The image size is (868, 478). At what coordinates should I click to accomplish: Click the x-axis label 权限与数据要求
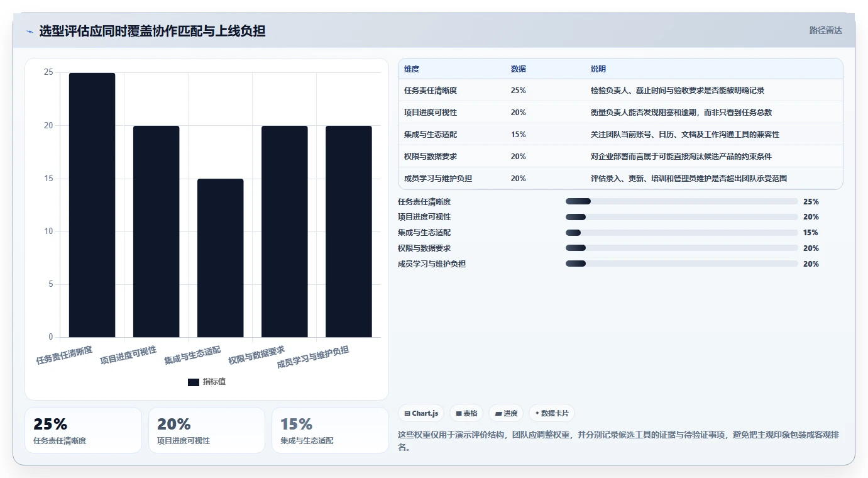(257, 355)
